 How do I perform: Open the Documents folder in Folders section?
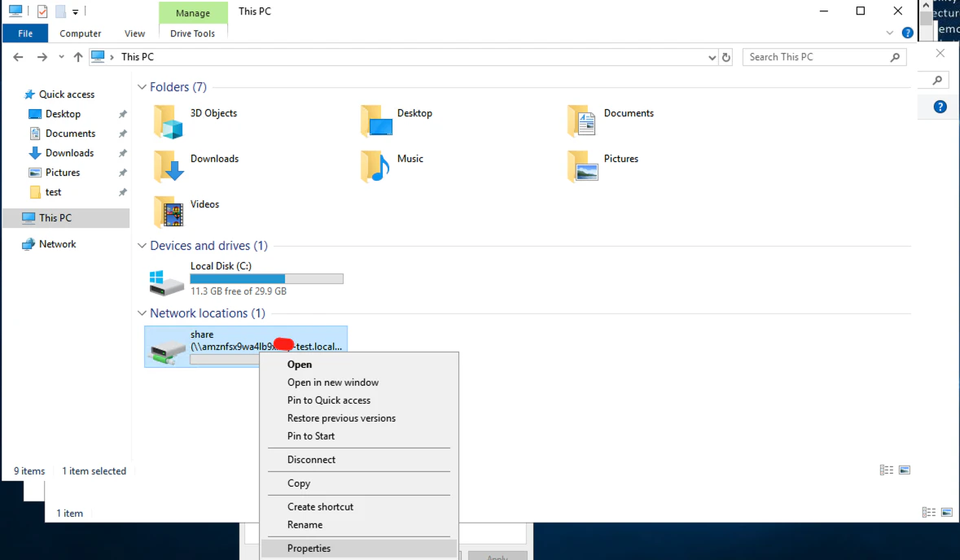click(x=581, y=121)
